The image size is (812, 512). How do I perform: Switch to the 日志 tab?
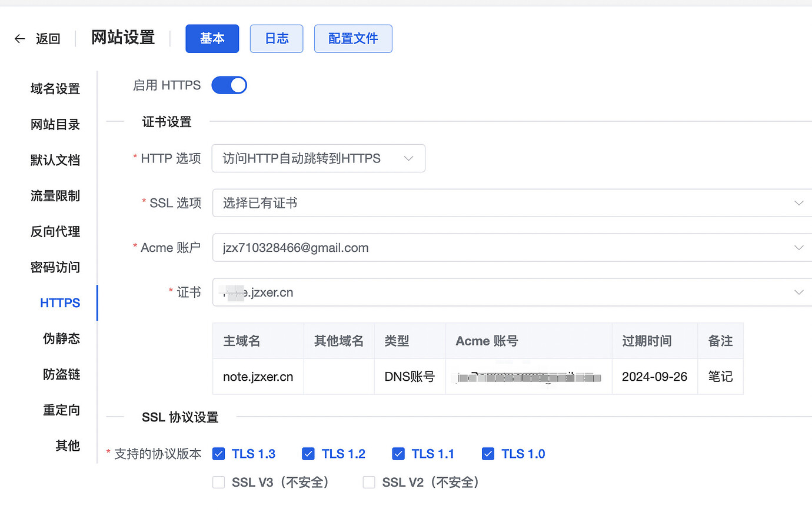pos(276,38)
